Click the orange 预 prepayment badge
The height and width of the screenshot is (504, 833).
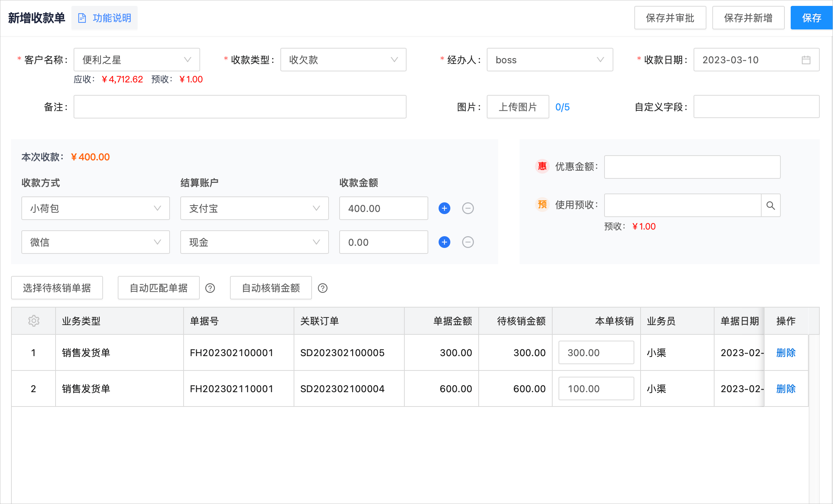[x=542, y=205]
